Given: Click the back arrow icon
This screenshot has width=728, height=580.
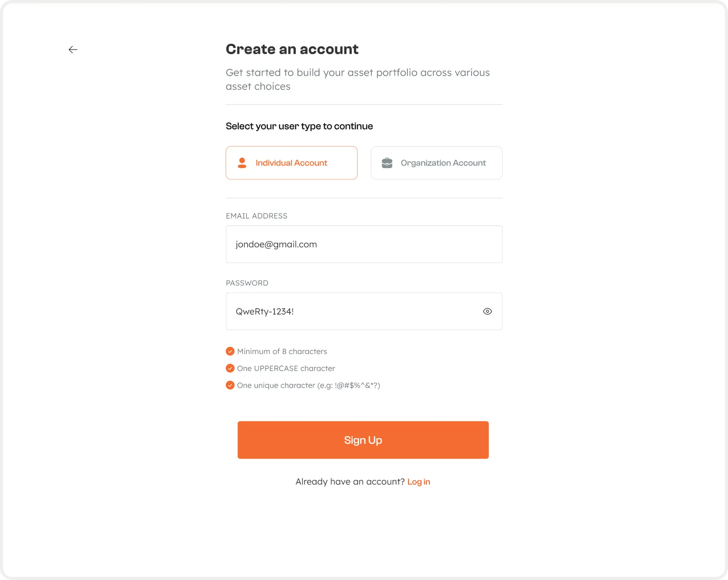Looking at the screenshot, I should click(73, 49).
